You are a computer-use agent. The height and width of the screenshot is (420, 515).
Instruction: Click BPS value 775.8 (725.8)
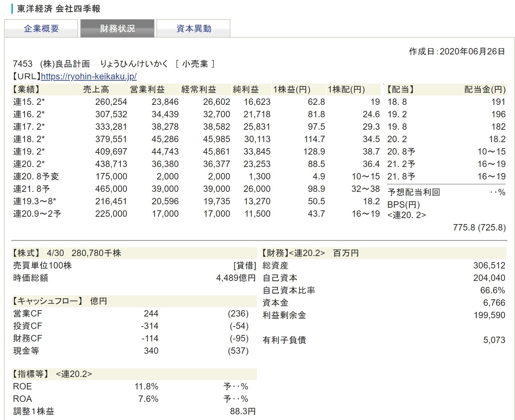(x=479, y=227)
